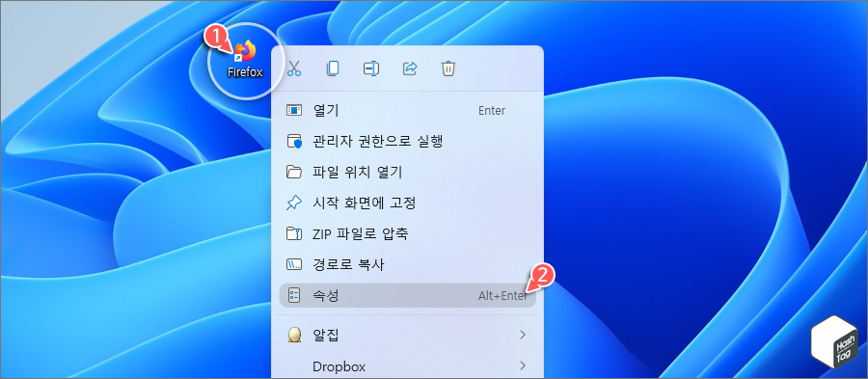Choose 열기 from the context menu
Screen dimensions: 868x379
(407, 110)
